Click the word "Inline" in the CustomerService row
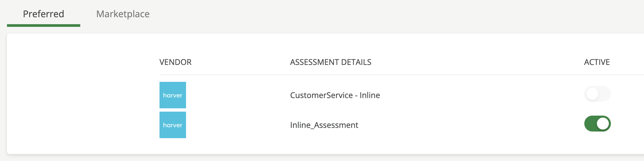This screenshot has width=644, height=161. tap(370, 95)
